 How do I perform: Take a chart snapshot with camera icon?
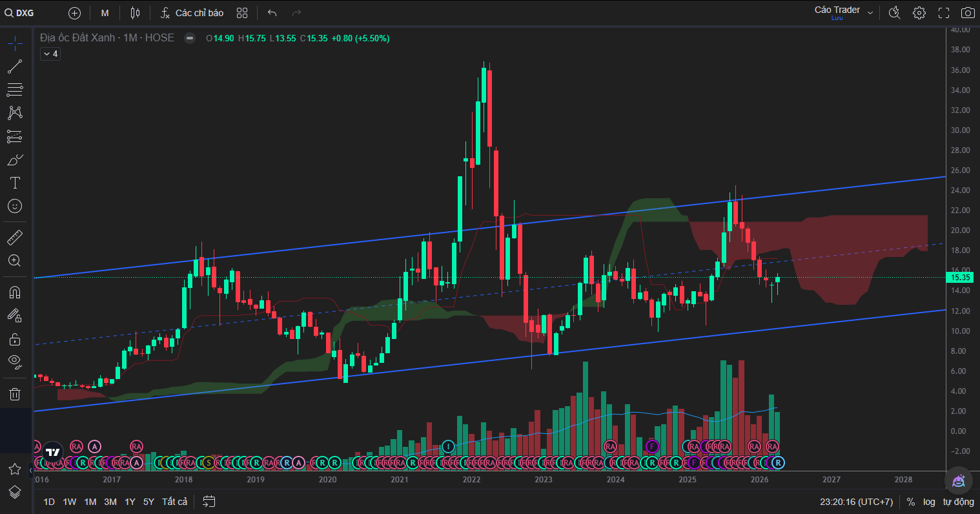(968, 13)
